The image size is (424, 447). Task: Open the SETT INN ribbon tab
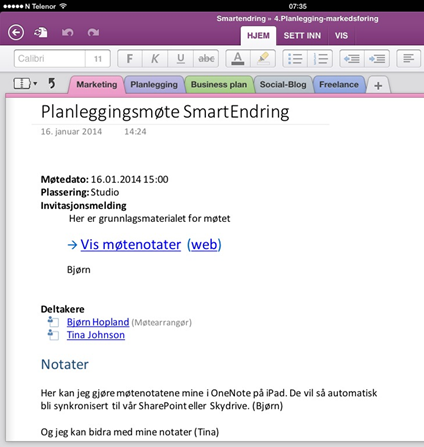[302, 36]
